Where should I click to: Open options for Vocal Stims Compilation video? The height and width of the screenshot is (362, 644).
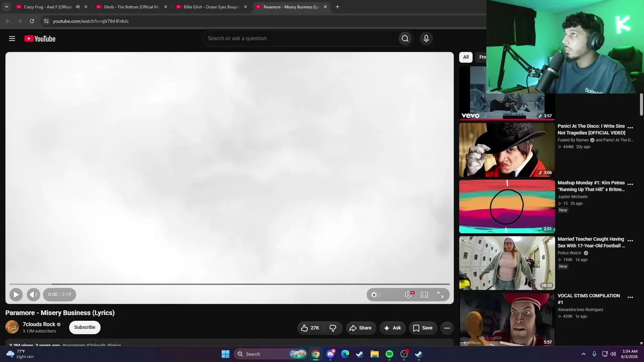coord(630,297)
